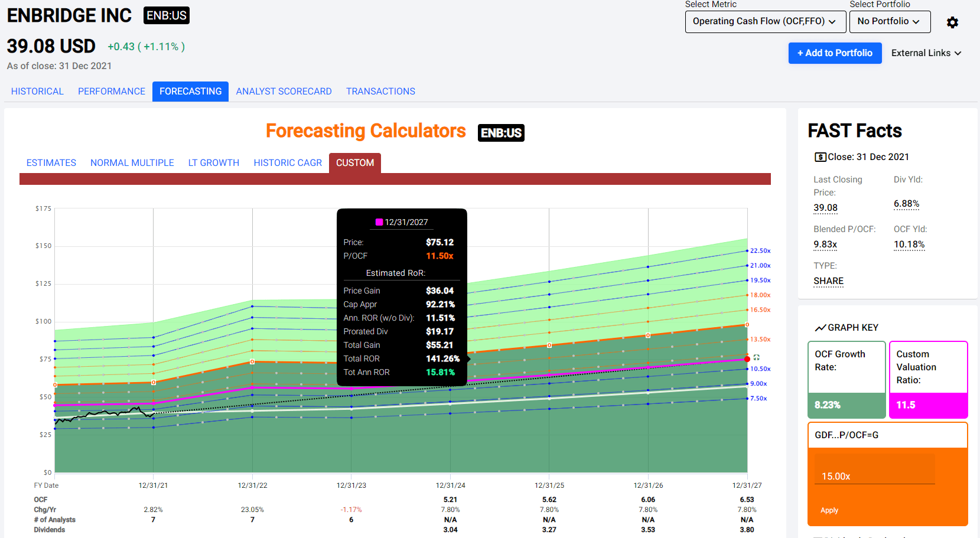Screen dimensions: 980x538
Task: Click the 9.83x blended P/OCF value
Action: (x=825, y=244)
